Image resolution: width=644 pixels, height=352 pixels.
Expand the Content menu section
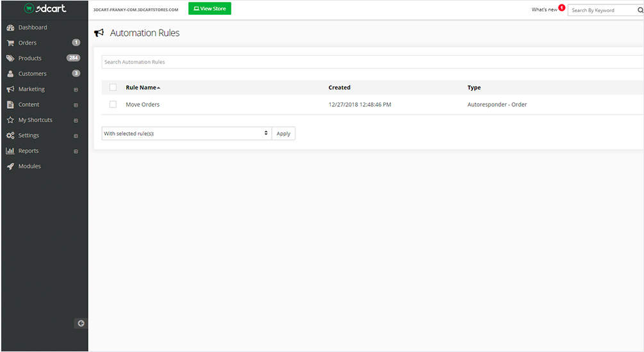(76, 105)
